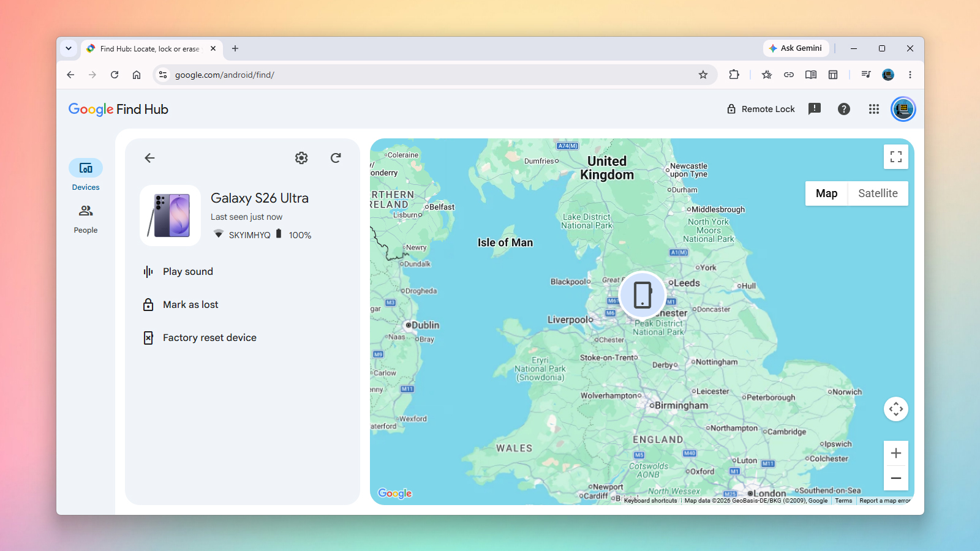980x551 pixels.
Task: Go back from Galaxy S26 Ultra details
Action: tap(149, 158)
